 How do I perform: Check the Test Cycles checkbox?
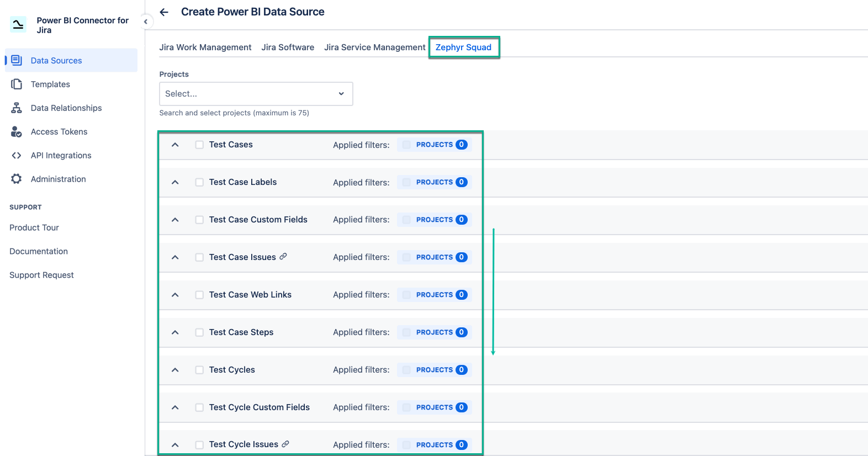199,370
